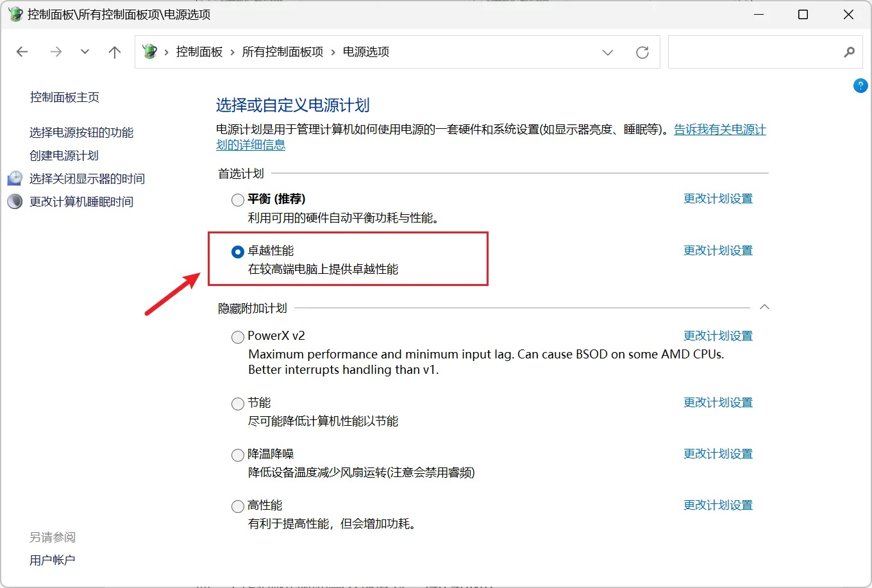The height and width of the screenshot is (588, 872).
Task: Click the back navigation arrow
Action: 22,52
